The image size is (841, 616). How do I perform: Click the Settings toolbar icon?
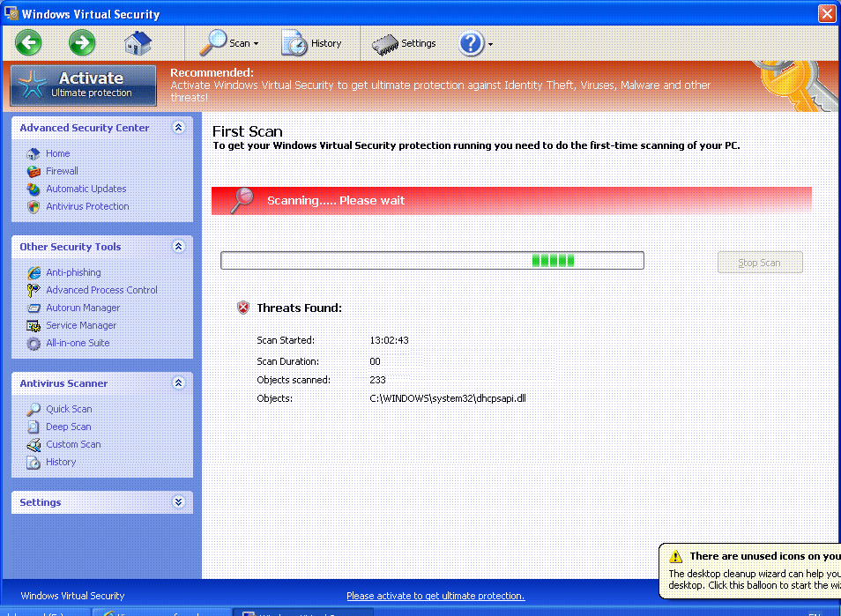pos(405,42)
